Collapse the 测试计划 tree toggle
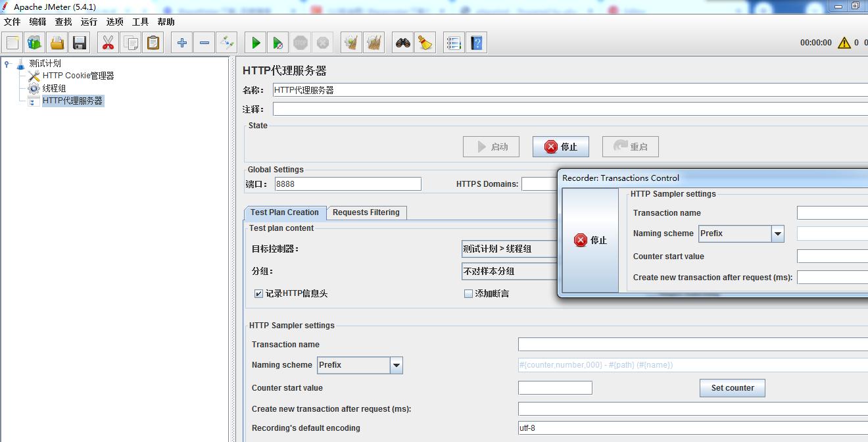Image resolution: width=868 pixels, height=442 pixels. (x=7, y=64)
